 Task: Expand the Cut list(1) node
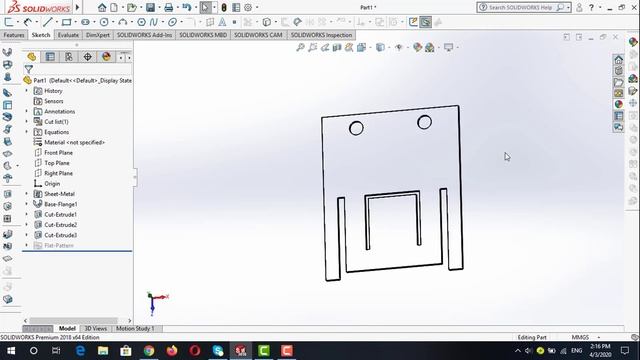coord(27,122)
